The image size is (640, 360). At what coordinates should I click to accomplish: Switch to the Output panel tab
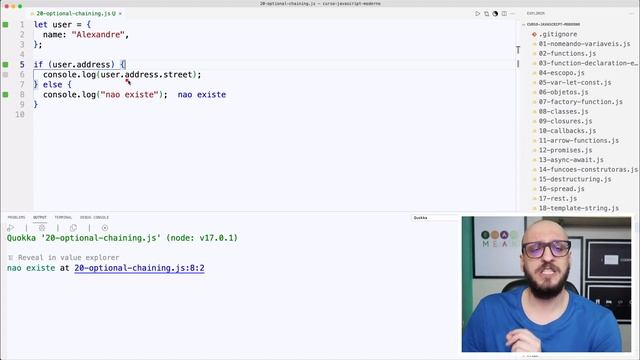point(40,217)
